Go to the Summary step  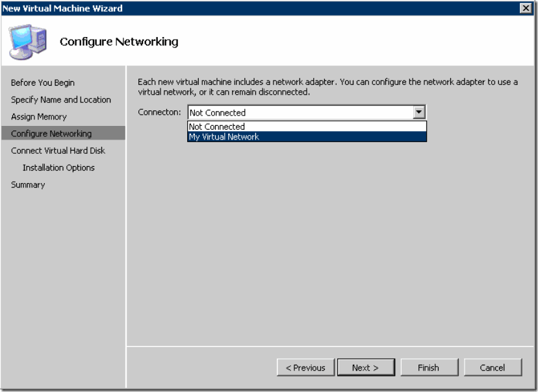tap(28, 185)
